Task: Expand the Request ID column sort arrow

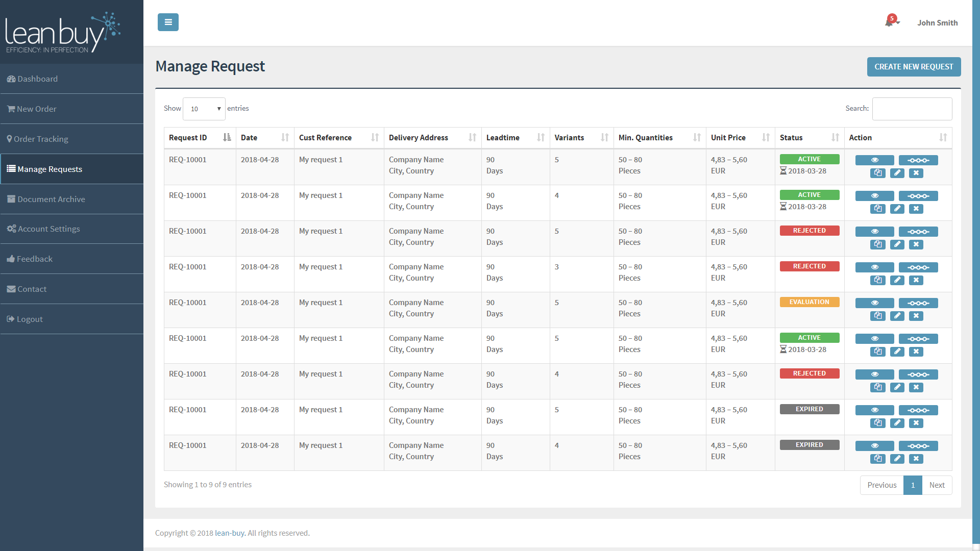Action: pos(228,137)
